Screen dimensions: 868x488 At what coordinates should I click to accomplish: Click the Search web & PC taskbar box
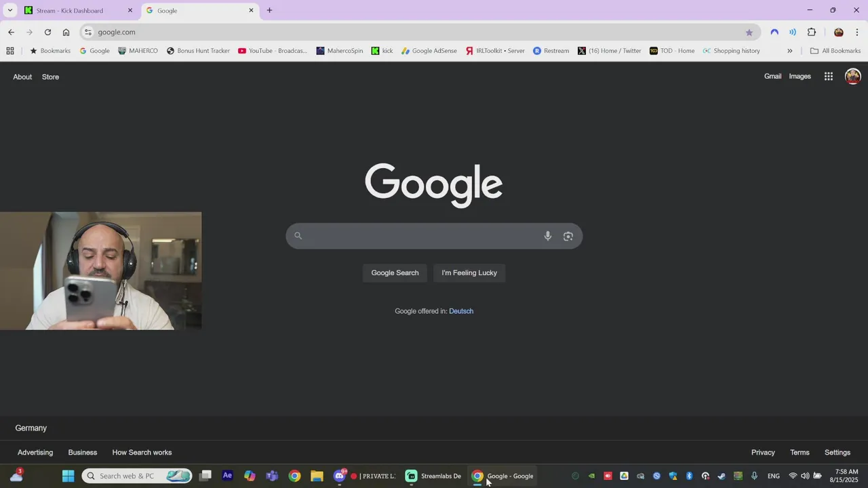click(x=137, y=476)
